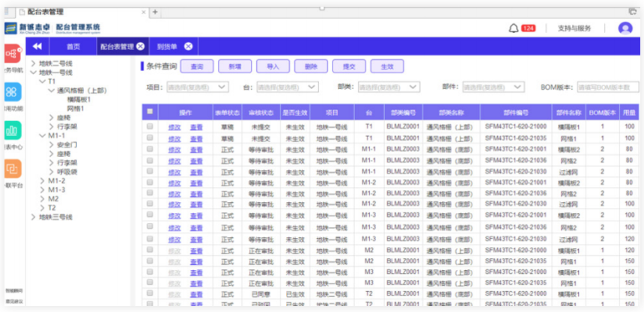Collapse sidebar with double-arrow icon
Screen dimensions: 644x312
[37, 46]
